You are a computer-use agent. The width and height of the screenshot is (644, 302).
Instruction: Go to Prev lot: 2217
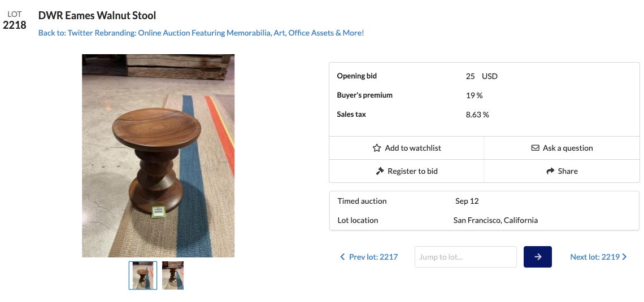pyautogui.click(x=373, y=257)
